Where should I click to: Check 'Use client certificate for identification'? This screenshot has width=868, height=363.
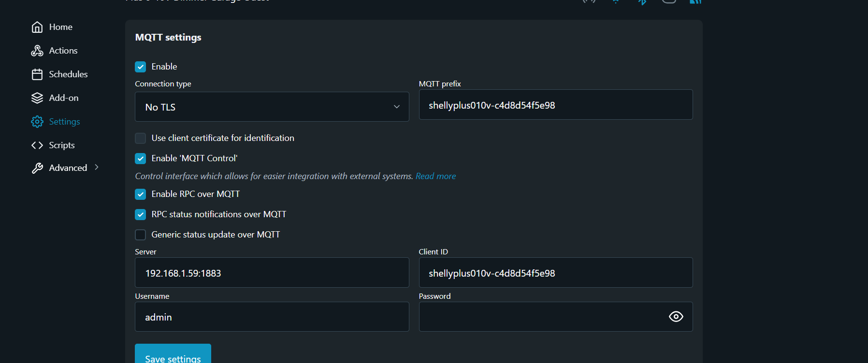(x=141, y=139)
